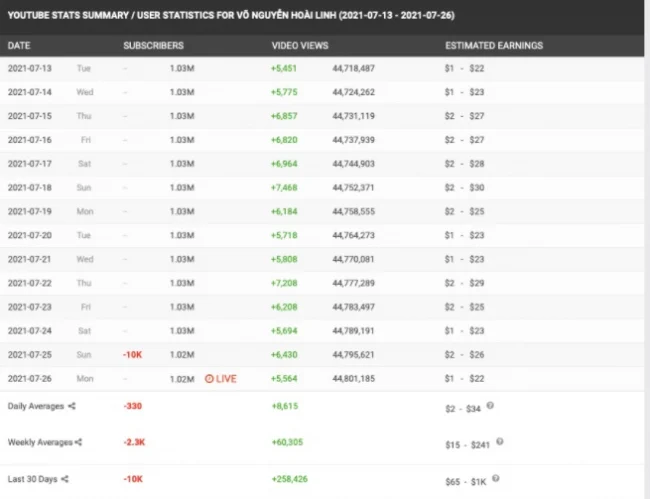The height and width of the screenshot is (499, 650).
Task: Click the red LIVE indicator on 2021-07-26
Action: (x=221, y=379)
